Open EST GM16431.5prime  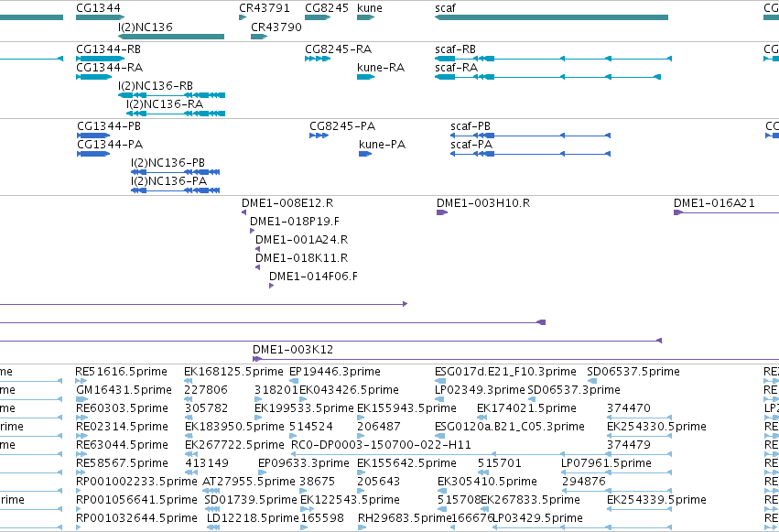click(124, 390)
